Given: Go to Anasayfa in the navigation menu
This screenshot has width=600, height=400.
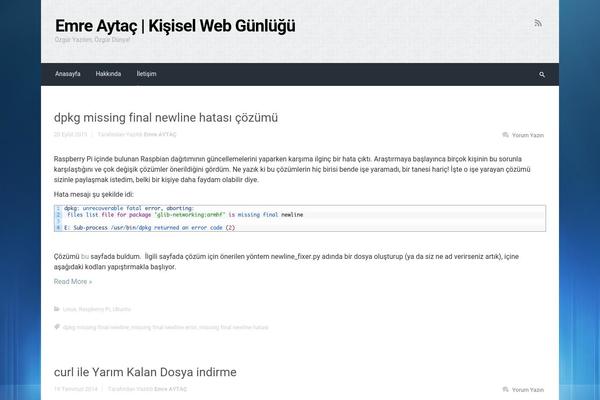Looking at the screenshot, I should (x=68, y=74).
